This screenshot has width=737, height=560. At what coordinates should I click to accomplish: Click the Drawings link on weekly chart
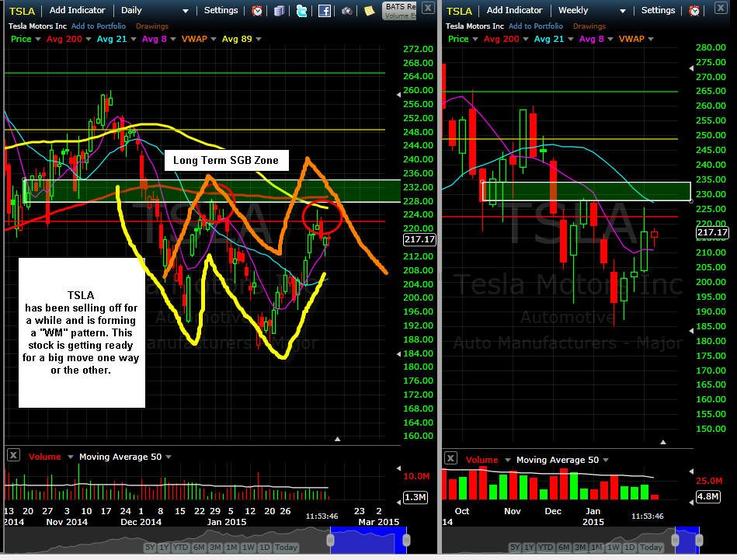(x=589, y=26)
